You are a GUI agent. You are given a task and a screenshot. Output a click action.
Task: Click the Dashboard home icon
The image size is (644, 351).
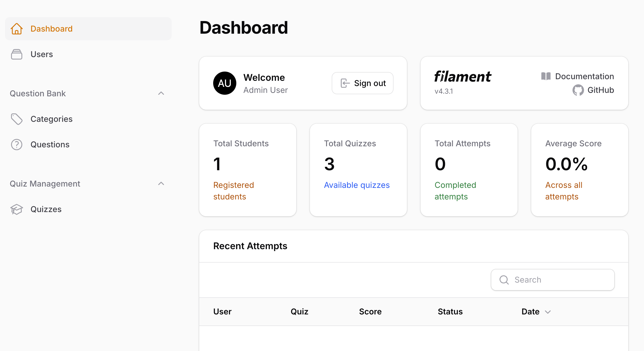click(17, 29)
